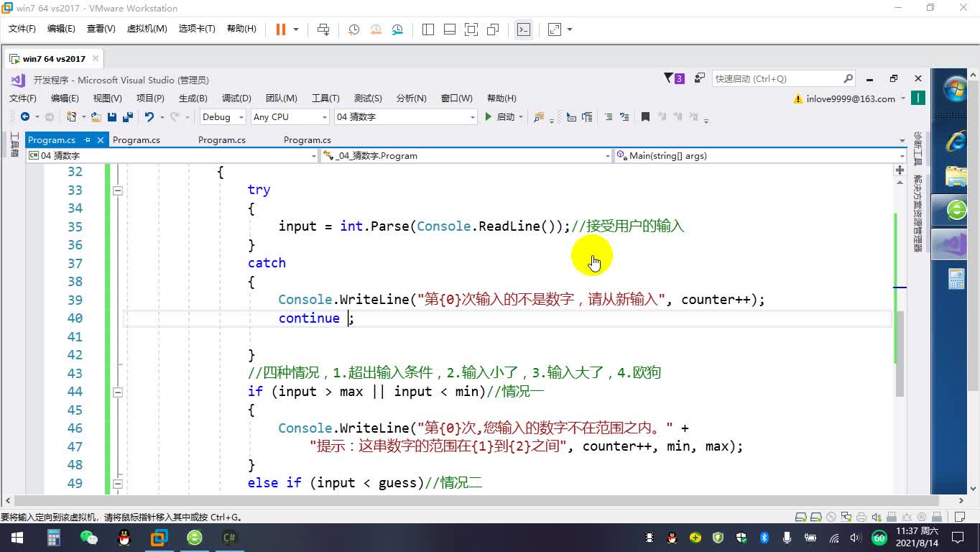Click the full screen icon in VMware toolbar

(470, 29)
